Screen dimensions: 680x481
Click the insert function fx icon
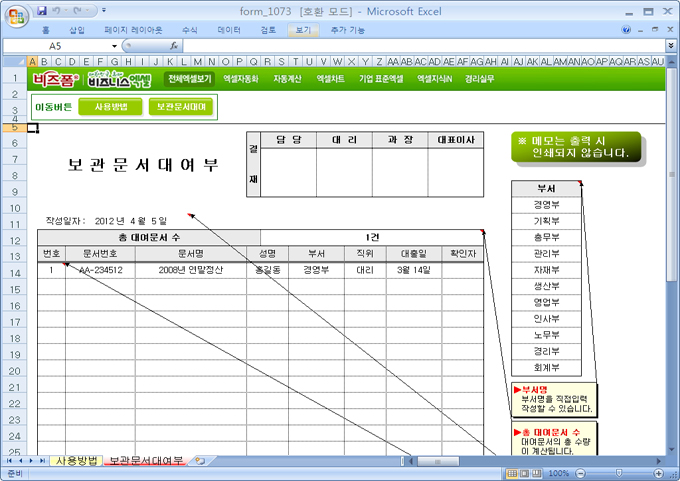coord(174,46)
